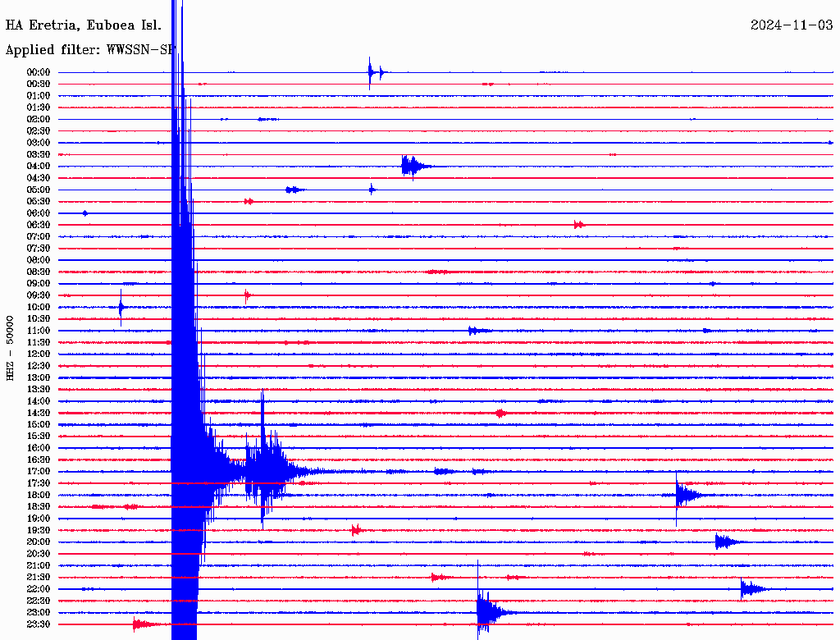Image resolution: width=840 pixels, height=640 pixels.
Task: Select the 17:30 time label
Action: 39,483
